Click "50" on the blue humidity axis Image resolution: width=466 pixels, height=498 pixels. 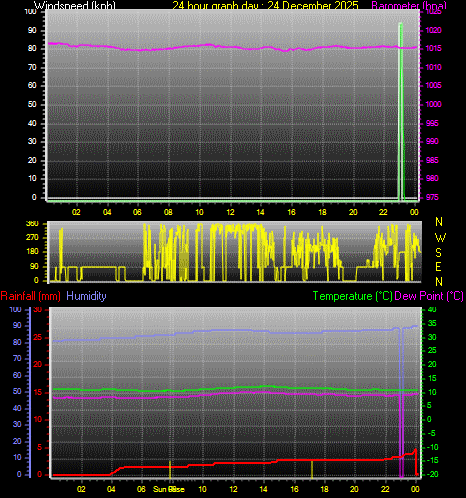point(17,391)
